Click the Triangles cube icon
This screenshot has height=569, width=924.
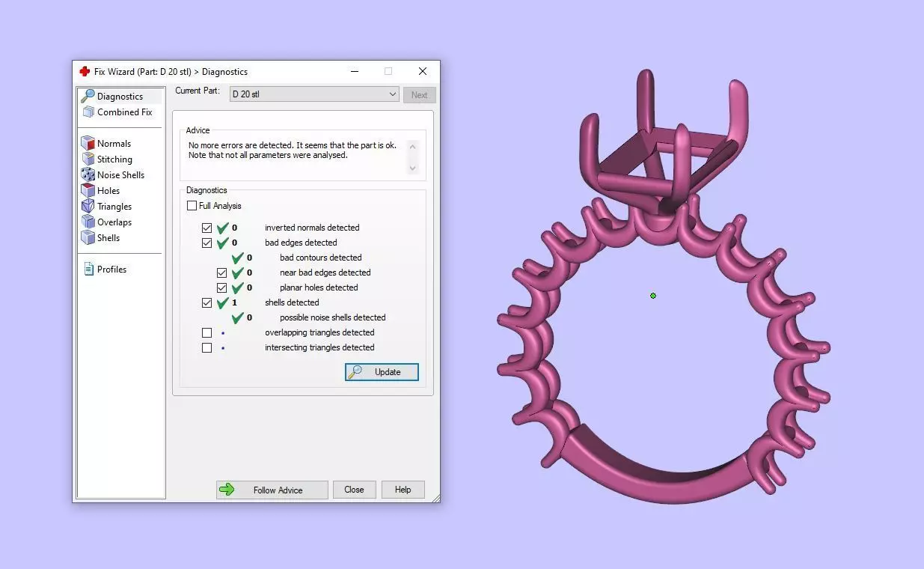point(88,207)
